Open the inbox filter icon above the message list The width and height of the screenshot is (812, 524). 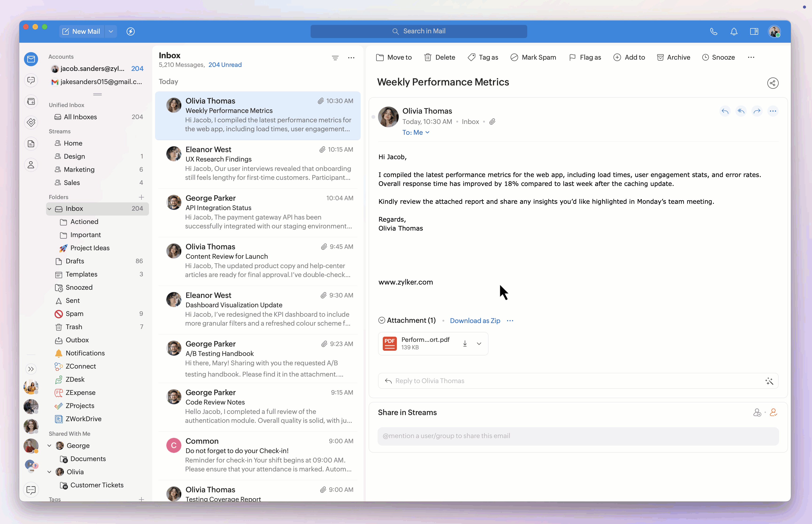pyautogui.click(x=335, y=58)
